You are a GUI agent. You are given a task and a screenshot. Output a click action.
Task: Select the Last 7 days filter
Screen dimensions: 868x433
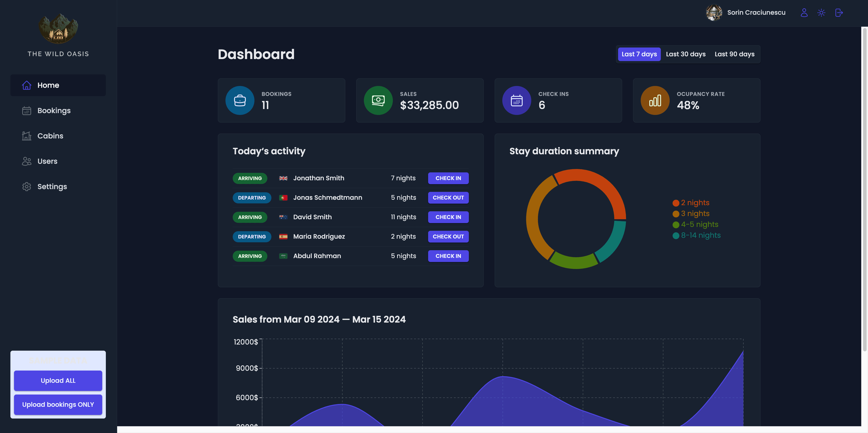pos(639,54)
